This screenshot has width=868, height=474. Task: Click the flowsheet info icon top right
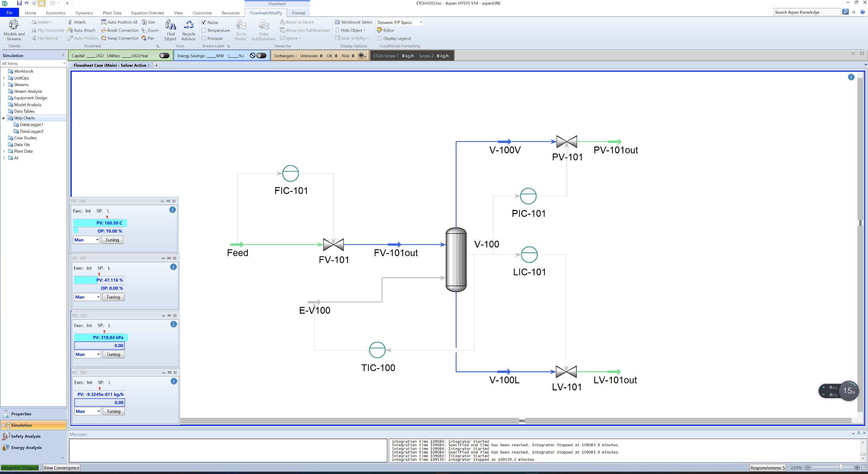coord(851,77)
